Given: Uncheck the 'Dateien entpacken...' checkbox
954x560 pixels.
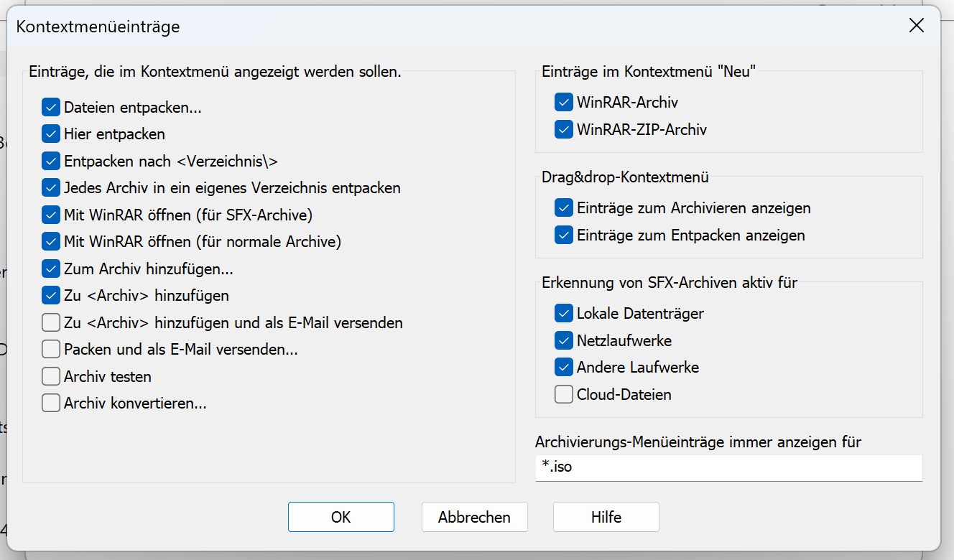Looking at the screenshot, I should [x=51, y=108].
